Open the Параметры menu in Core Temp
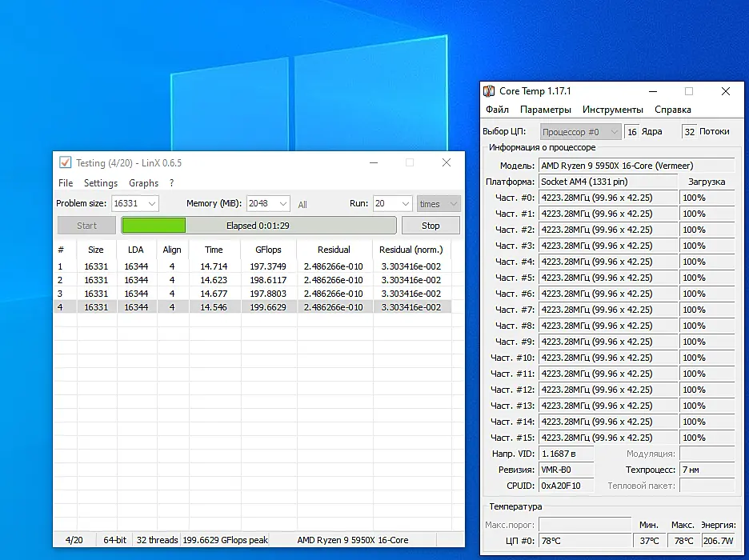The width and height of the screenshot is (749, 560). pyautogui.click(x=546, y=110)
